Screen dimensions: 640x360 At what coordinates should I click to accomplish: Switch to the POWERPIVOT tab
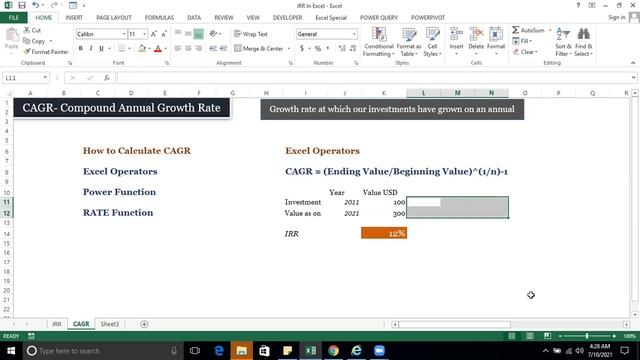click(x=428, y=18)
